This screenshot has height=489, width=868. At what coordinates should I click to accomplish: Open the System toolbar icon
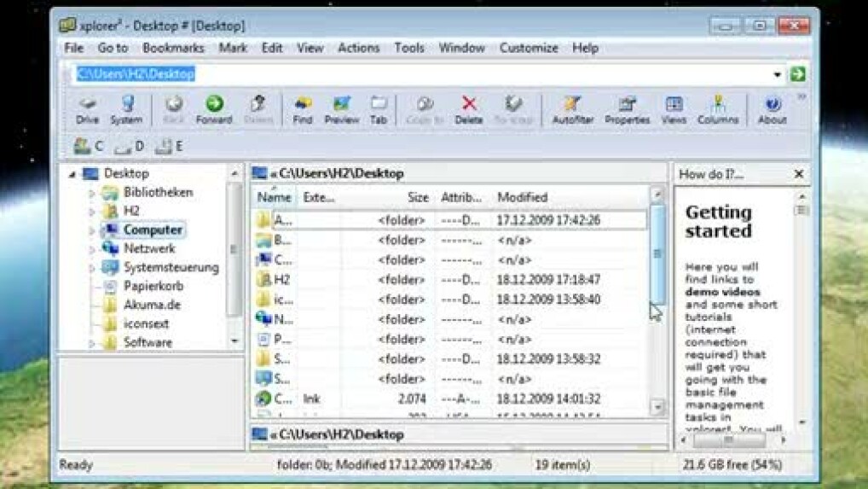pyautogui.click(x=126, y=109)
